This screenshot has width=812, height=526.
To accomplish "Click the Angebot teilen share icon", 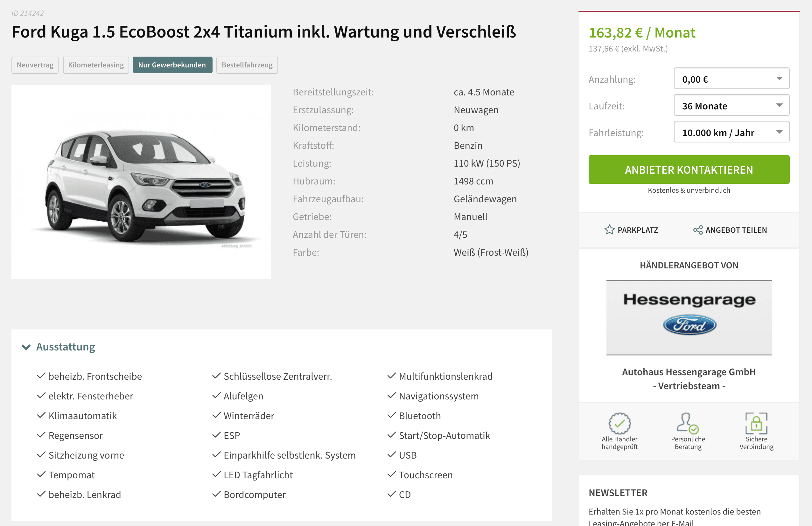I will (x=698, y=230).
